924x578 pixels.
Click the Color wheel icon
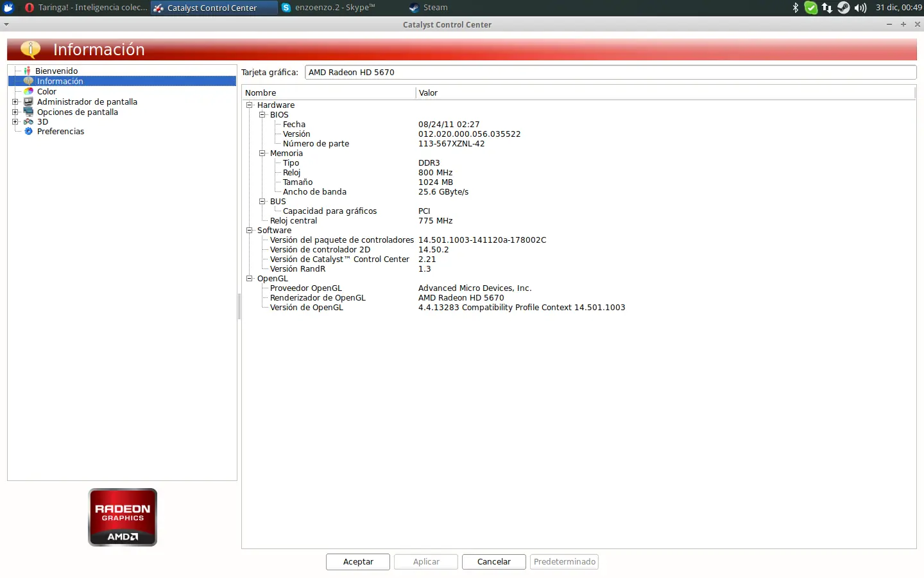tap(28, 91)
